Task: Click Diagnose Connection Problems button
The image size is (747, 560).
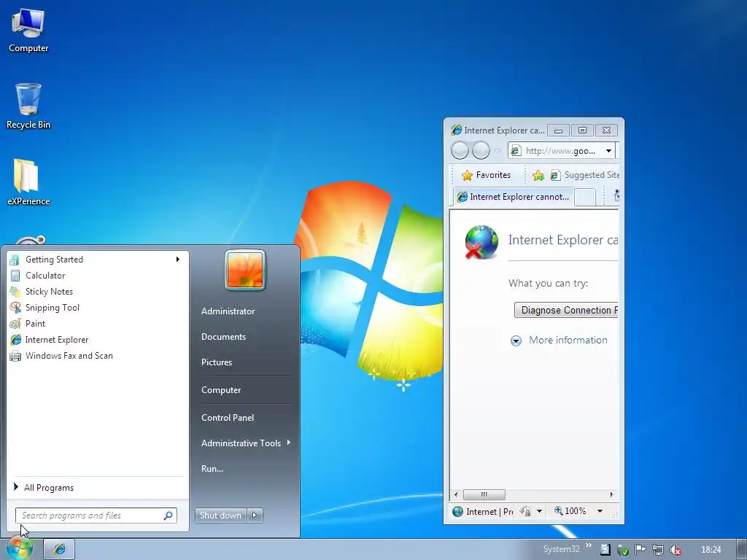Action: (566, 310)
